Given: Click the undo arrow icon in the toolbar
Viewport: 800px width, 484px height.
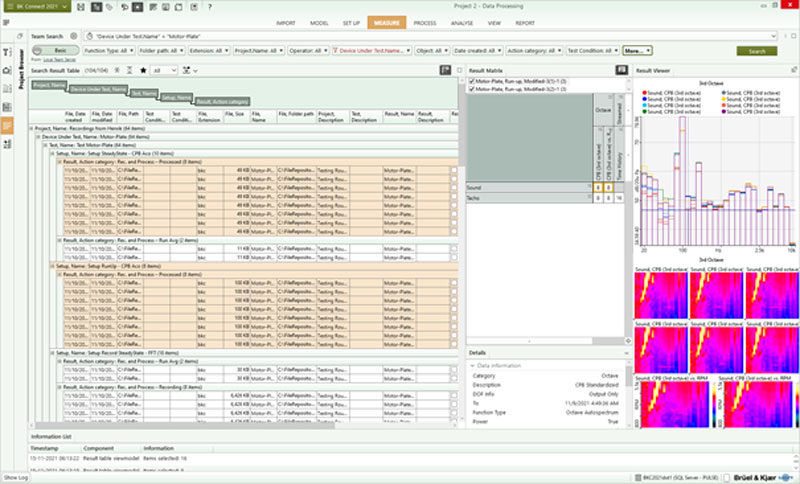Looking at the screenshot, I should coord(125,7).
